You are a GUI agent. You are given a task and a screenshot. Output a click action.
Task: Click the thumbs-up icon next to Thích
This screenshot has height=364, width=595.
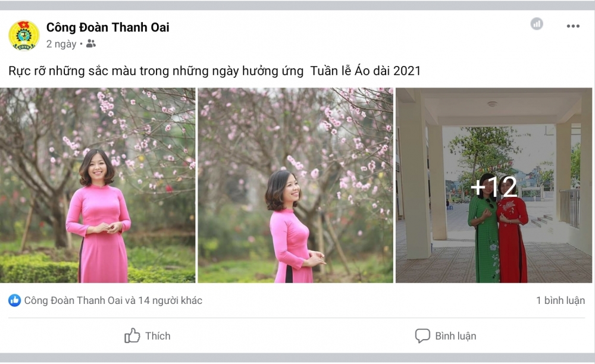point(132,335)
